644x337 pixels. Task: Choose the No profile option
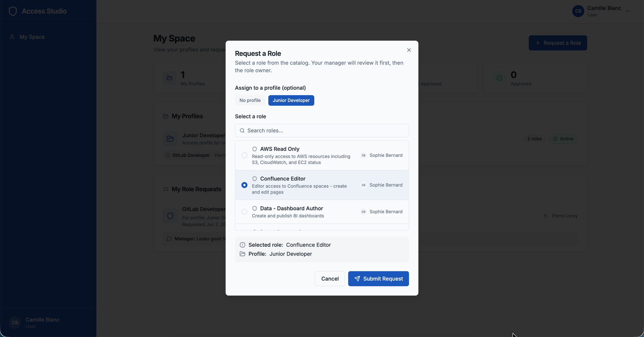[250, 100]
